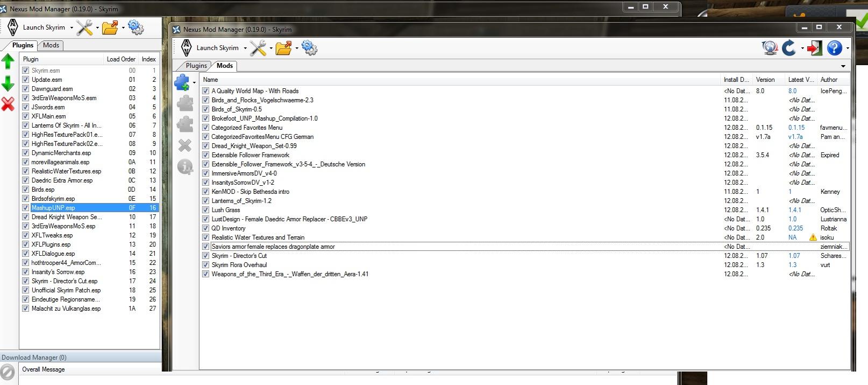Toggle the QD Inventory mod checkbox
This screenshot has height=385, width=868.
205,228
